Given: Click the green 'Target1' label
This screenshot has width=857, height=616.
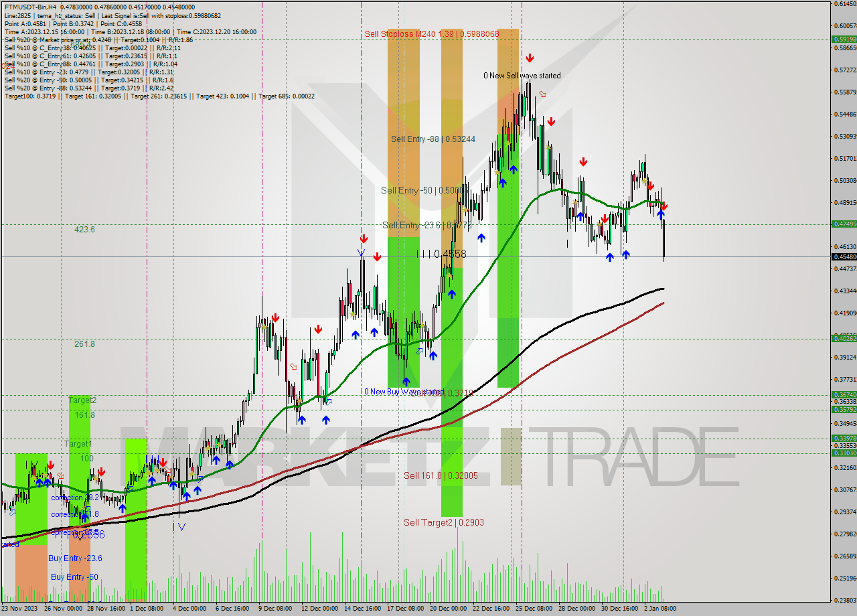Looking at the screenshot, I should click(x=78, y=443).
